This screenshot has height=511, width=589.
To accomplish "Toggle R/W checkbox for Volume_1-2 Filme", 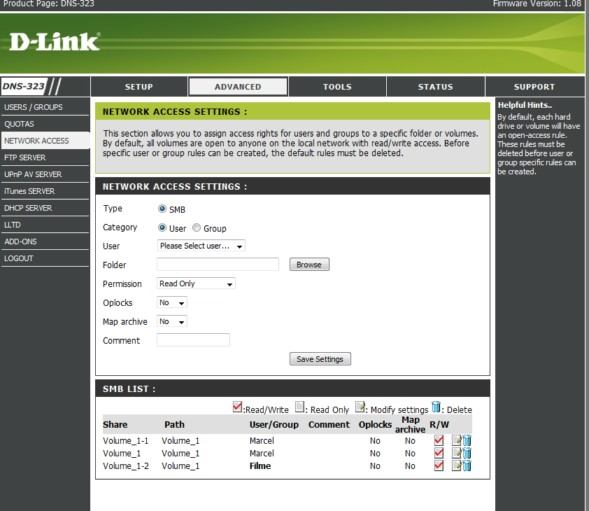I will [x=438, y=466].
